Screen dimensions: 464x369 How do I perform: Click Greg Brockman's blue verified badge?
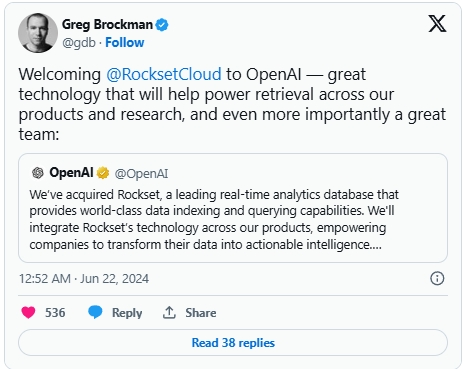162,25
